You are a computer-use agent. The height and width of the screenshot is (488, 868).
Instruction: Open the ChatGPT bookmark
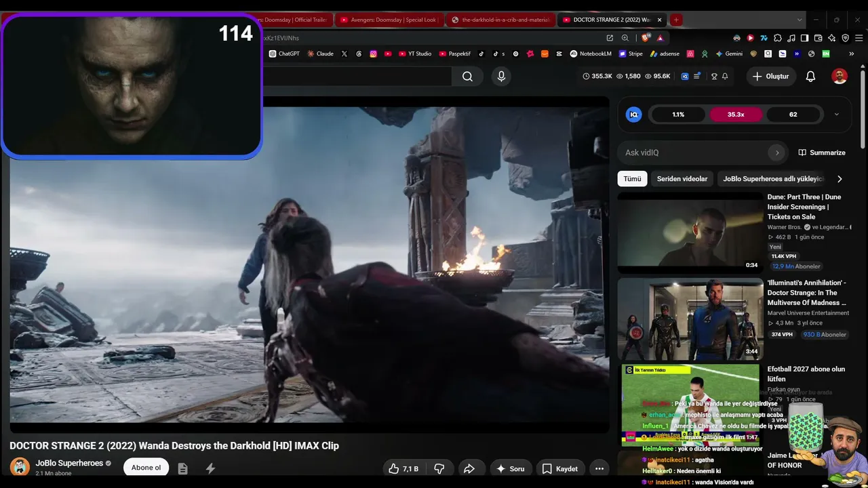[284, 54]
